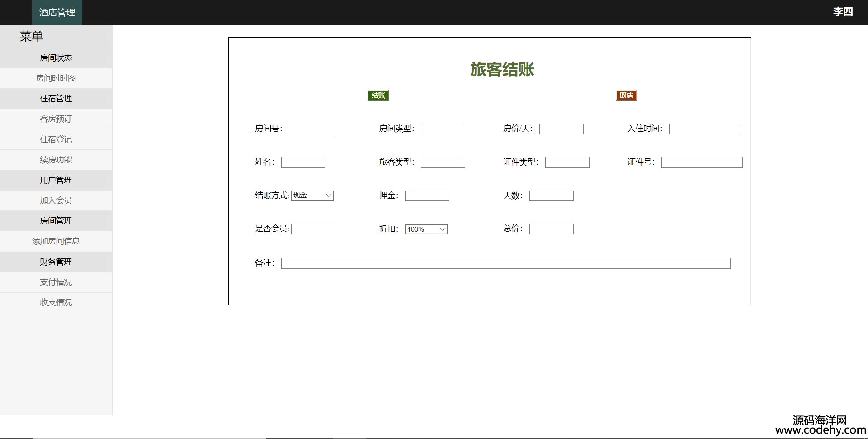View 支付情况 payment status
Screen dimensions: 868x439
coord(56,282)
